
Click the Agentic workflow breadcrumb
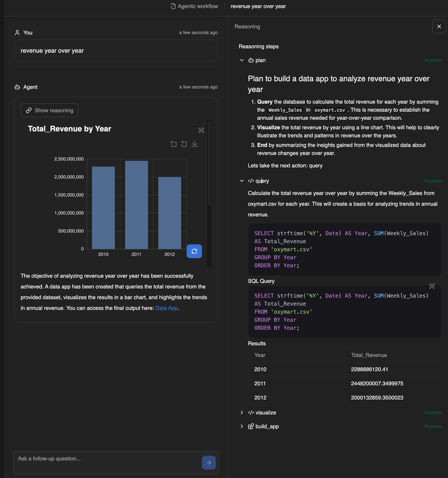(x=198, y=6)
